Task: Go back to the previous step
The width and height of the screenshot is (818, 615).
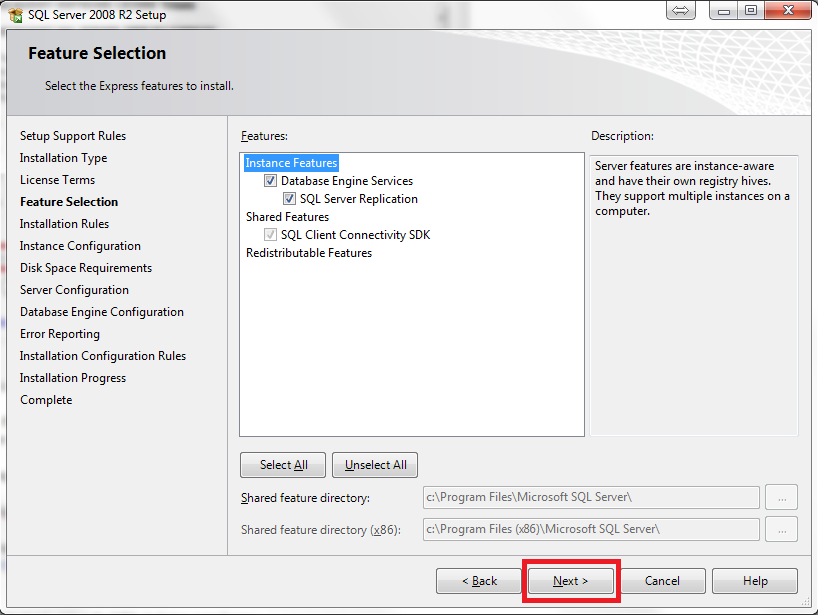Action: click(x=479, y=581)
